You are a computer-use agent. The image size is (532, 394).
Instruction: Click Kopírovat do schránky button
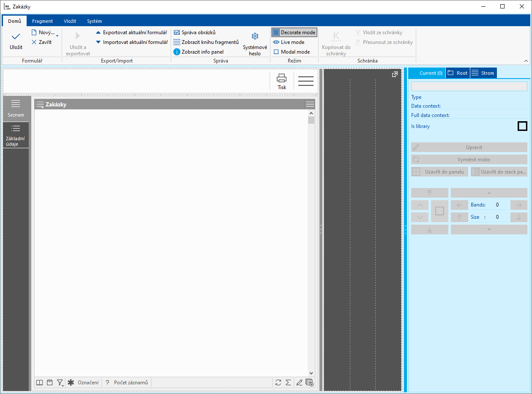336,43
